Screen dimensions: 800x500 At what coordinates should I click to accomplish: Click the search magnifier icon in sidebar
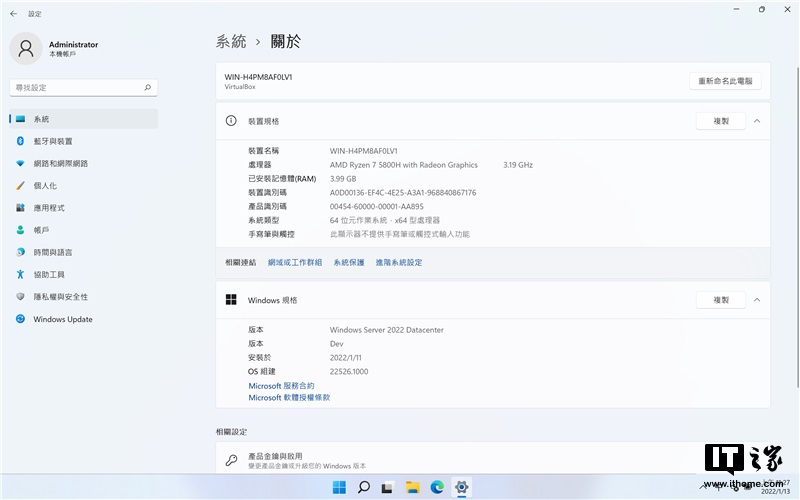[x=148, y=88]
